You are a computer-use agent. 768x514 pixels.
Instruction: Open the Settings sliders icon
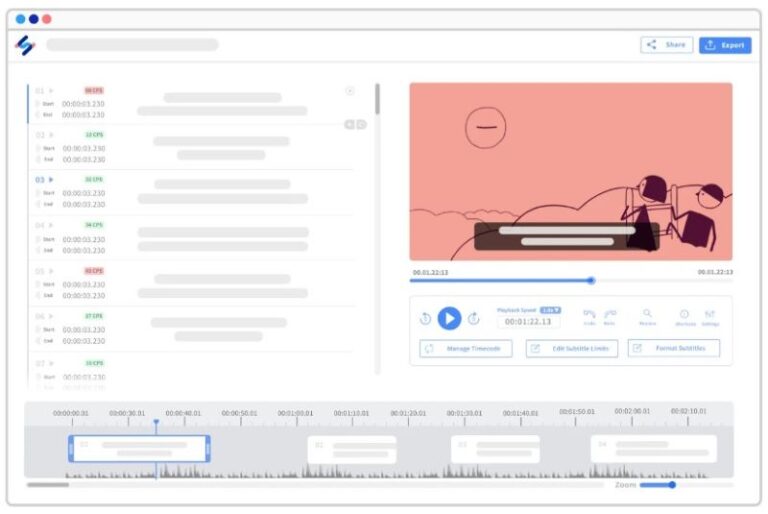point(710,314)
